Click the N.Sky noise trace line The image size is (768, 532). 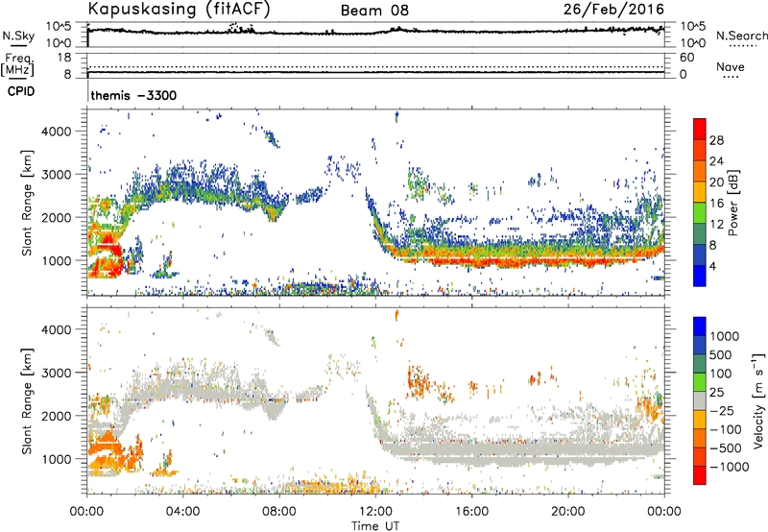tap(375, 32)
